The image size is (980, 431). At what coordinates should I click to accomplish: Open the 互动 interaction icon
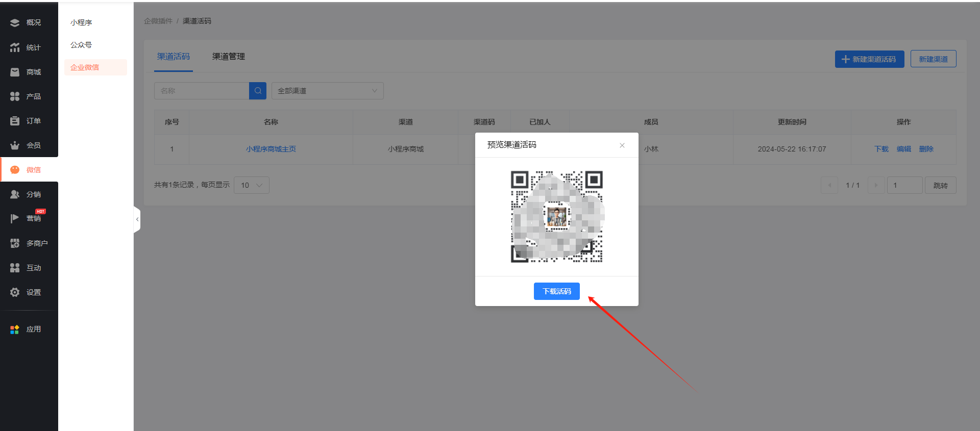point(15,268)
